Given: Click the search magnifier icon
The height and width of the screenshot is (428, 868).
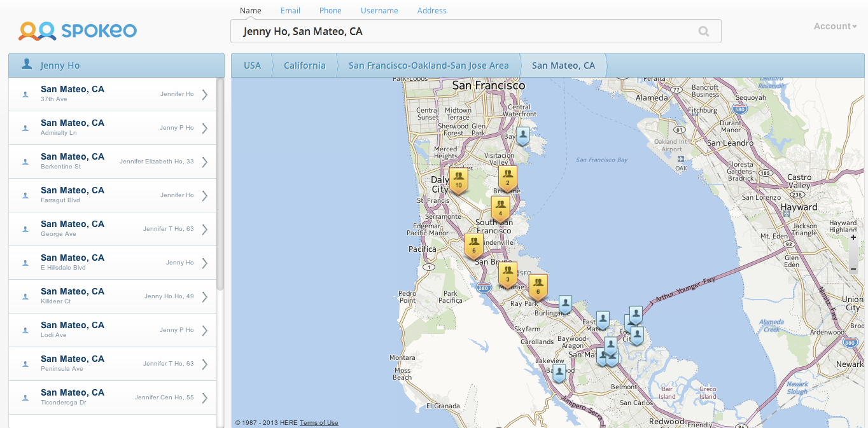Looking at the screenshot, I should point(703,31).
